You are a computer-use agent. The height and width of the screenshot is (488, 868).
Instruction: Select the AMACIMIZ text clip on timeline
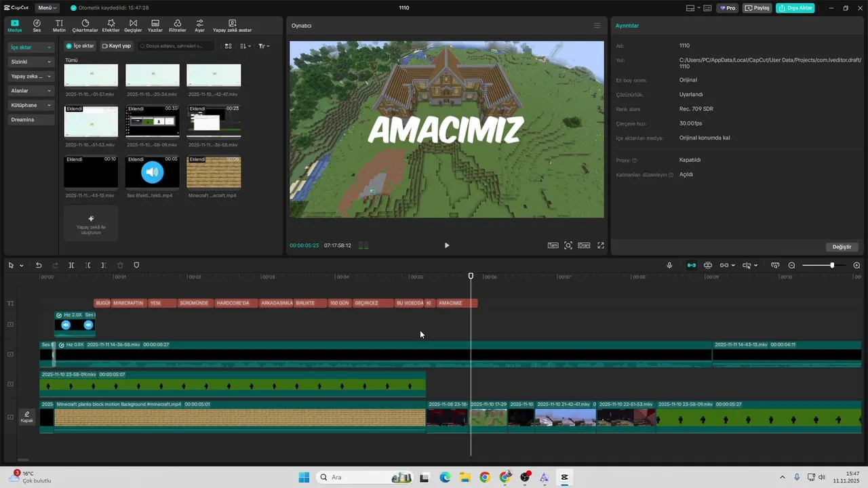coord(457,303)
